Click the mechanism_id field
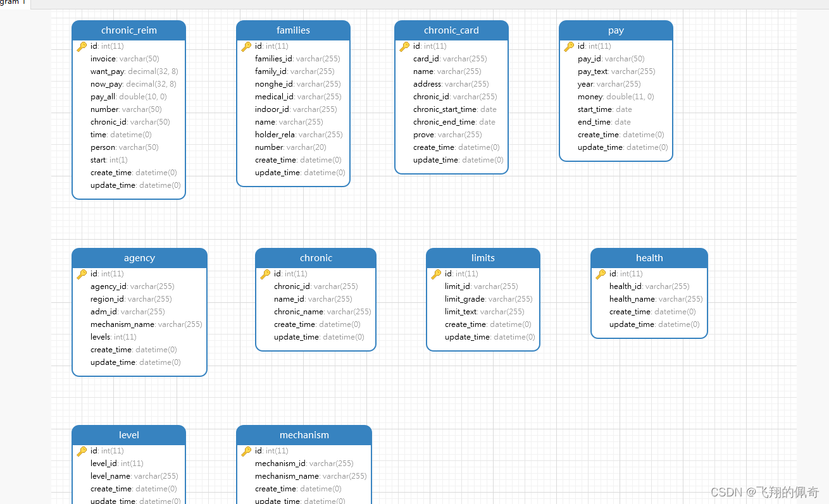The image size is (829, 504). [304, 464]
